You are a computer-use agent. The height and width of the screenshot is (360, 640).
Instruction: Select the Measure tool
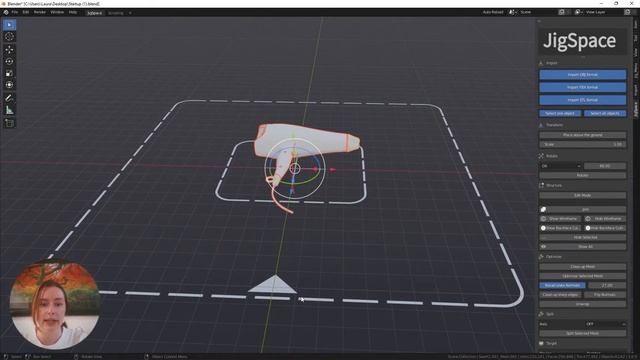(9, 110)
